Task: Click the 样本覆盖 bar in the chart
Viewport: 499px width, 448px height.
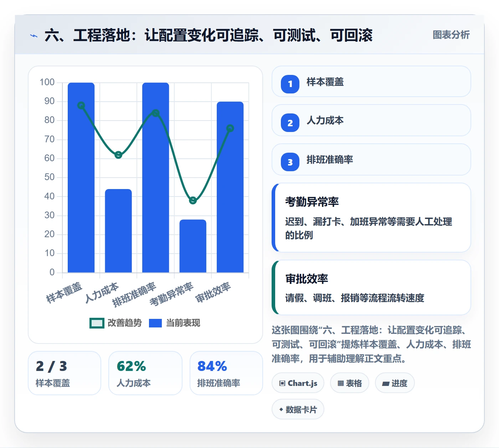Action: click(81, 178)
